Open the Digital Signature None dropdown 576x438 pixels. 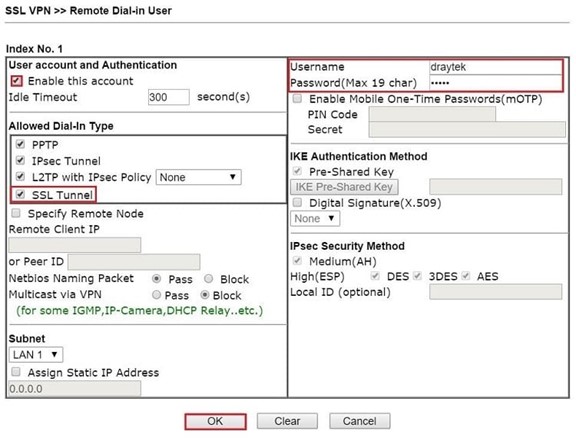[x=315, y=219]
